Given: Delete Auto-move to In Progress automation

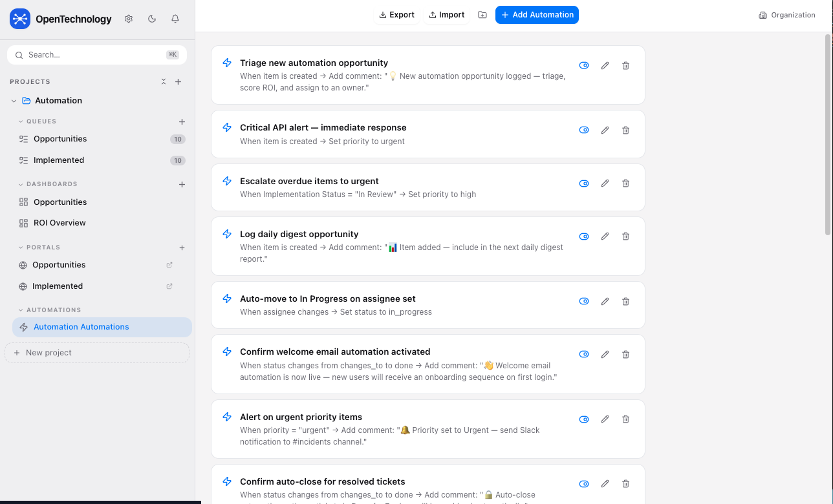Looking at the screenshot, I should 626,301.
